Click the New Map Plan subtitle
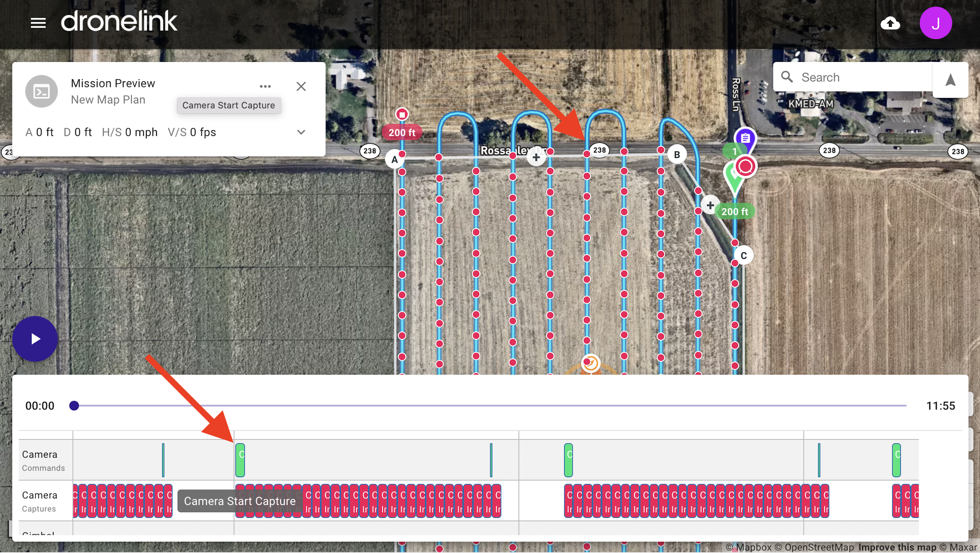The height and width of the screenshot is (553, 980). 108,100
